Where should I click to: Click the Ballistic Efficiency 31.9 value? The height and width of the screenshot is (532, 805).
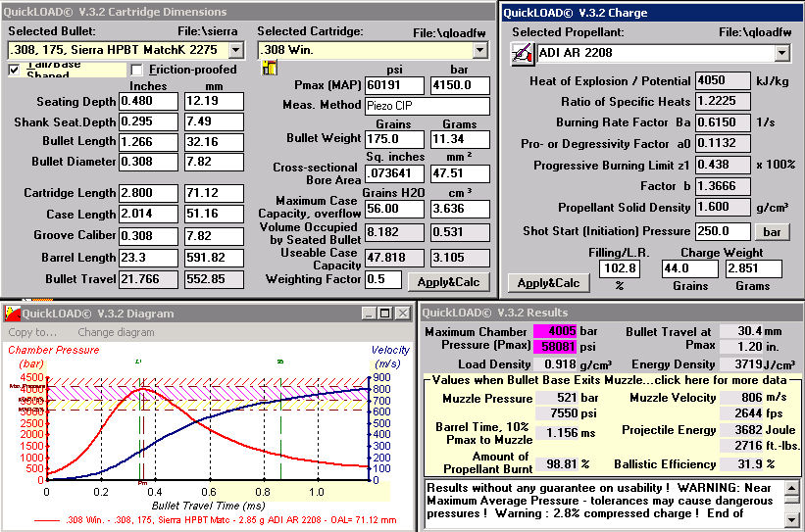coord(741,463)
